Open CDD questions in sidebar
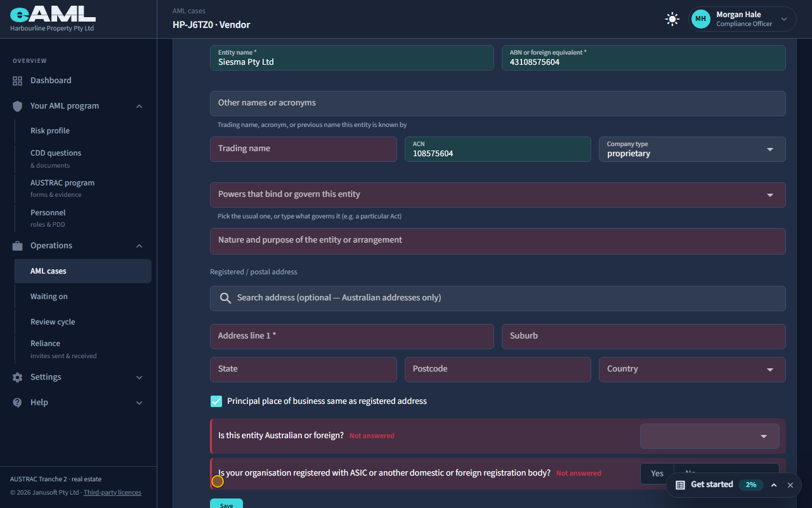The height and width of the screenshot is (508, 812). coord(82,158)
